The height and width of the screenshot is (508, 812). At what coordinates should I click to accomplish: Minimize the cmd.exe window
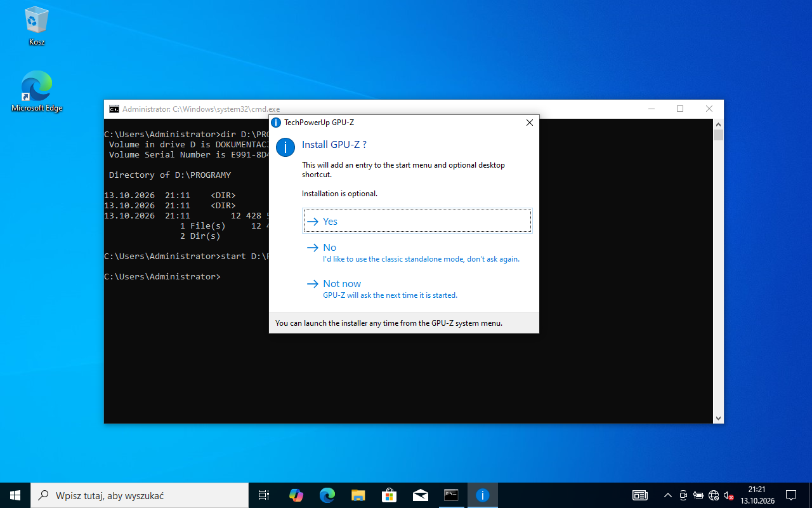651,109
